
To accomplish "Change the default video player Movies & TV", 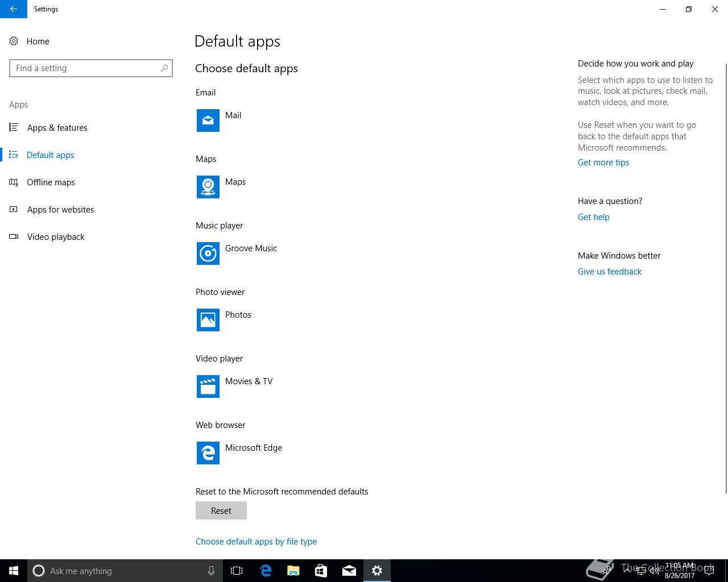I will click(x=249, y=381).
